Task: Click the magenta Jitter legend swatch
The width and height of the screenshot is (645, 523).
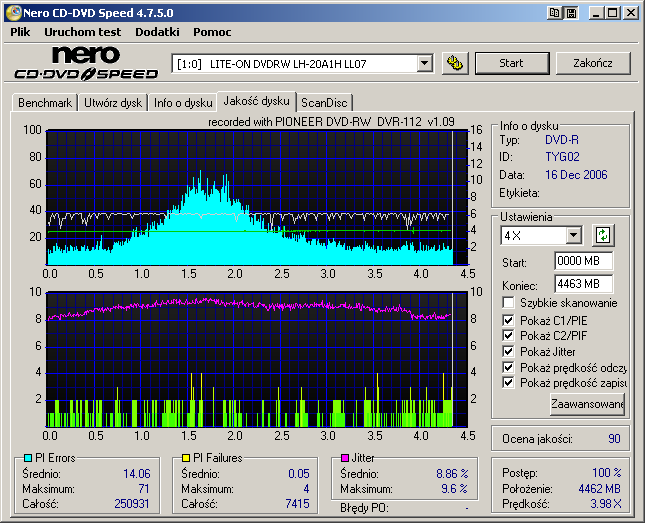Action: pos(345,458)
